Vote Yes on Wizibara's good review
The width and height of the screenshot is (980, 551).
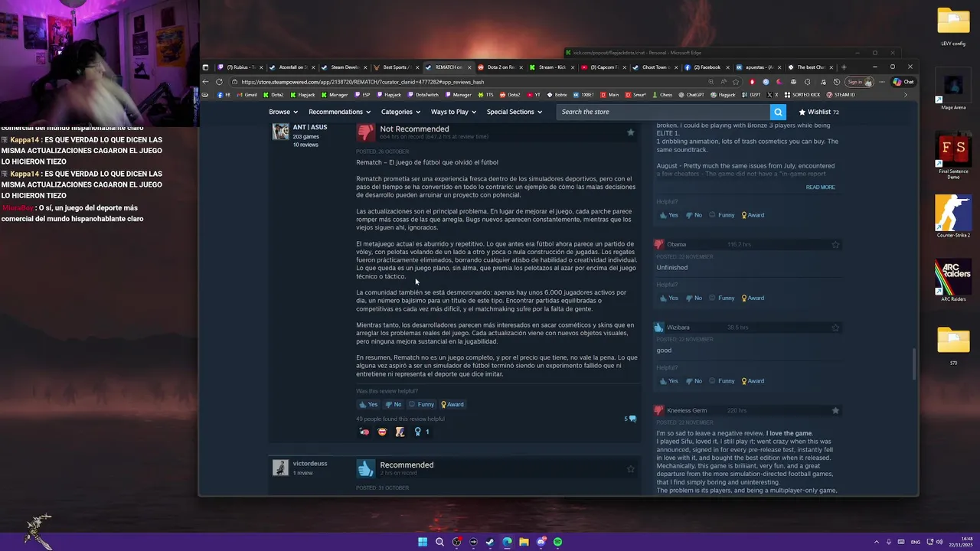pyautogui.click(x=668, y=380)
